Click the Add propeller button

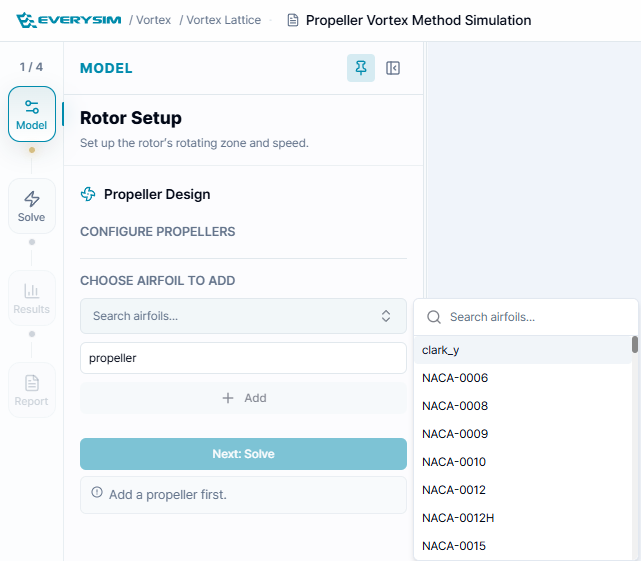tap(243, 398)
